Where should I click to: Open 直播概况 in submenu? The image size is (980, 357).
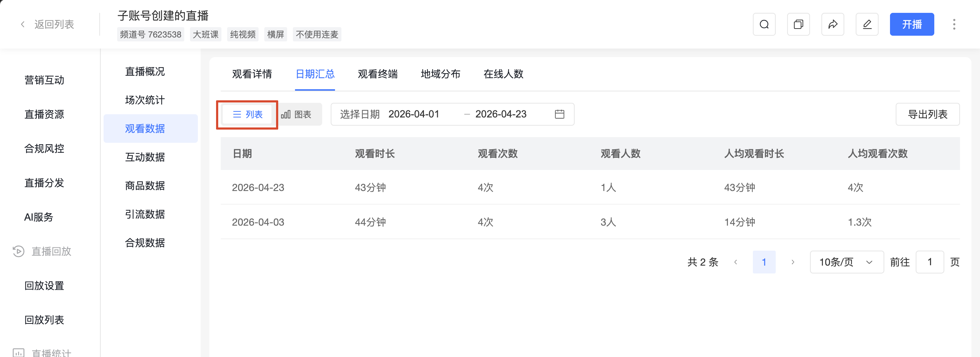click(x=145, y=71)
